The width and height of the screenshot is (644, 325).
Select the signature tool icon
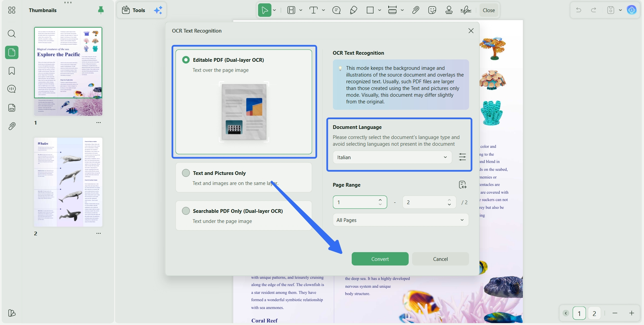point(466,10)
